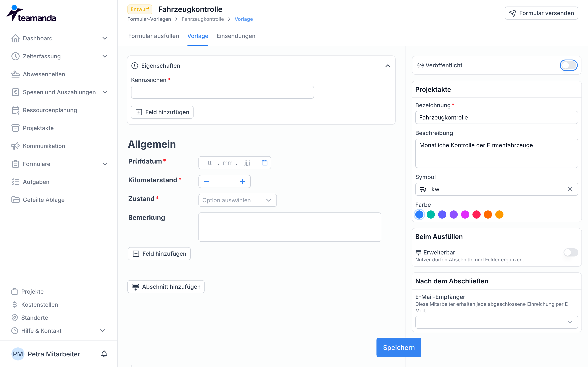Enable the Erweiterbar toggle
588x367 pixels.
coord(570,252)
